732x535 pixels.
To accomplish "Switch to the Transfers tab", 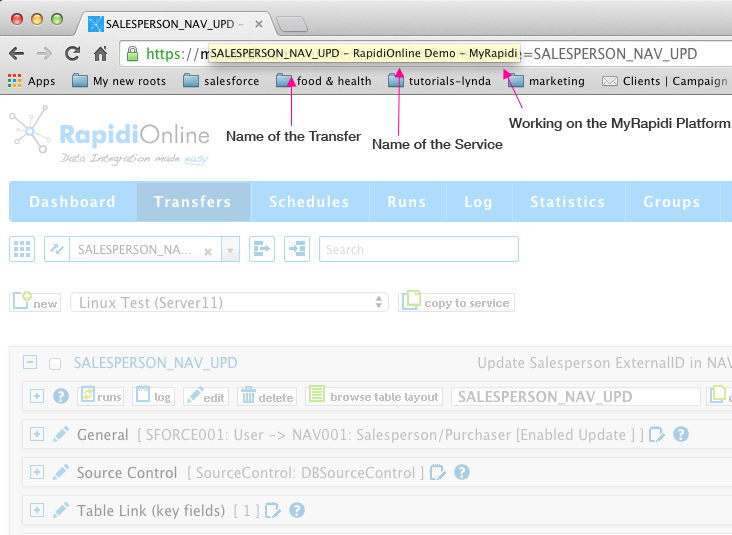I will tap(193, 202).
